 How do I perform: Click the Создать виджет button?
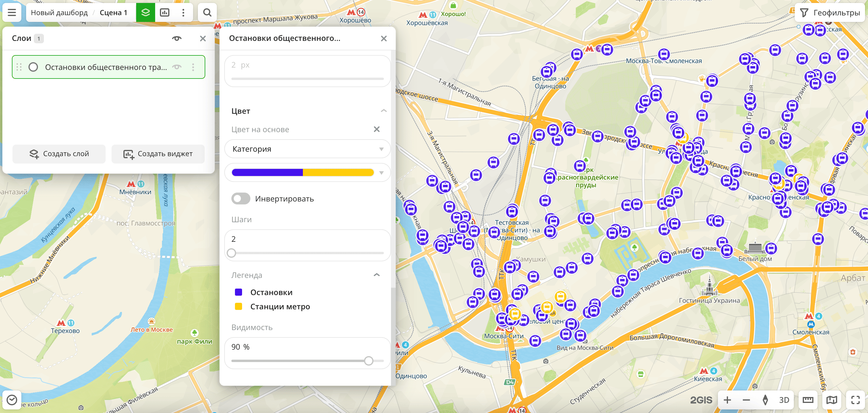pyautogui.click(x=158, y=154)
